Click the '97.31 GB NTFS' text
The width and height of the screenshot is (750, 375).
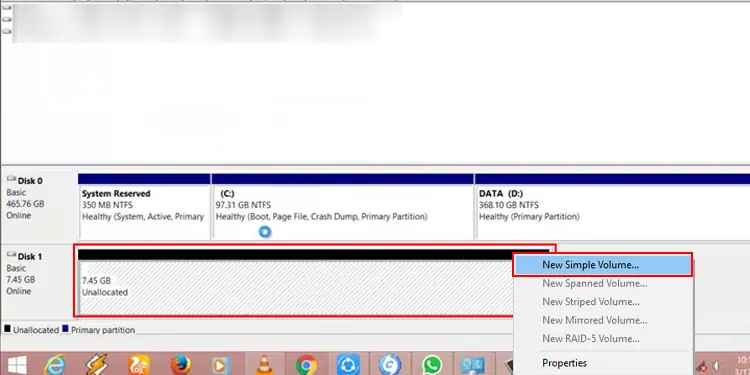(x=243, y=205)
